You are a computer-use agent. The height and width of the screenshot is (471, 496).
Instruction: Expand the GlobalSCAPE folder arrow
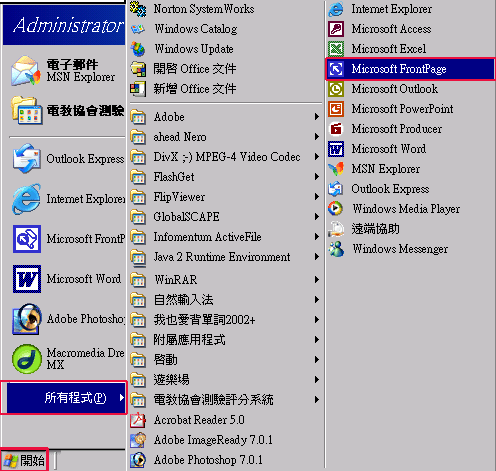click(317, 217)
